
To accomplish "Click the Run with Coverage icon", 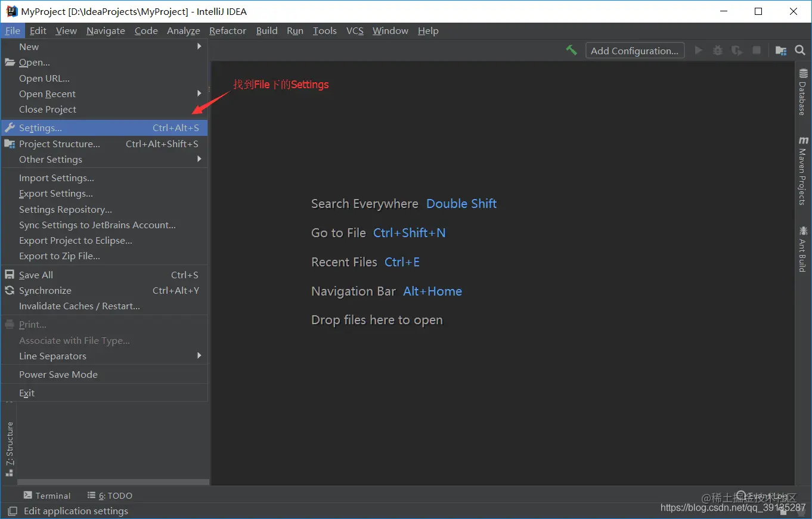I will (x=737, y=51).
